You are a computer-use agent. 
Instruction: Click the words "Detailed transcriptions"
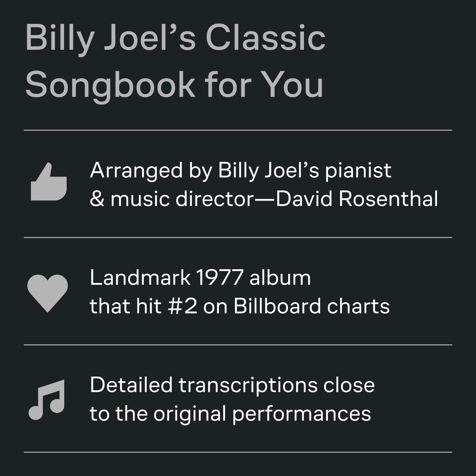(x=203, y=385)
